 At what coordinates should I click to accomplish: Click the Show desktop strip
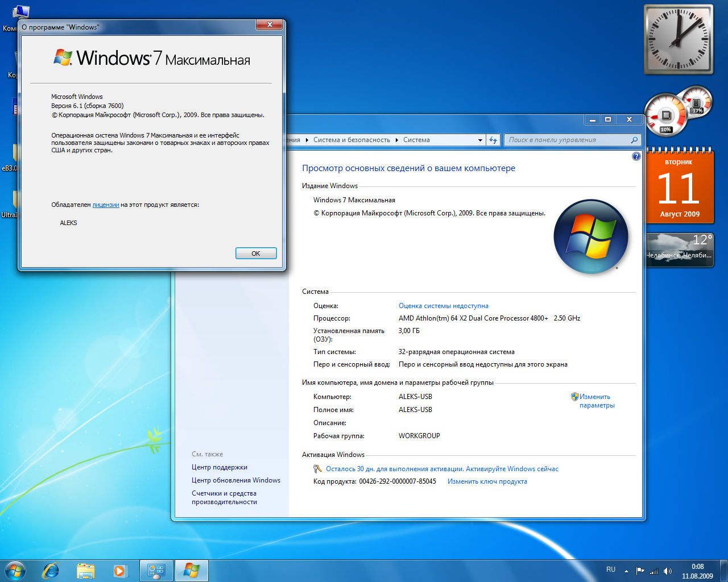(x=723, y=571)
